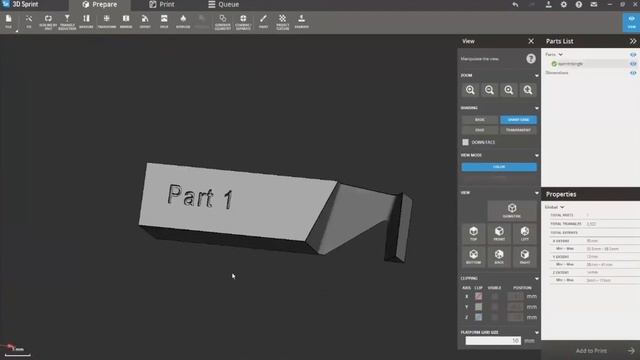Open View panel help question mark

531,59
